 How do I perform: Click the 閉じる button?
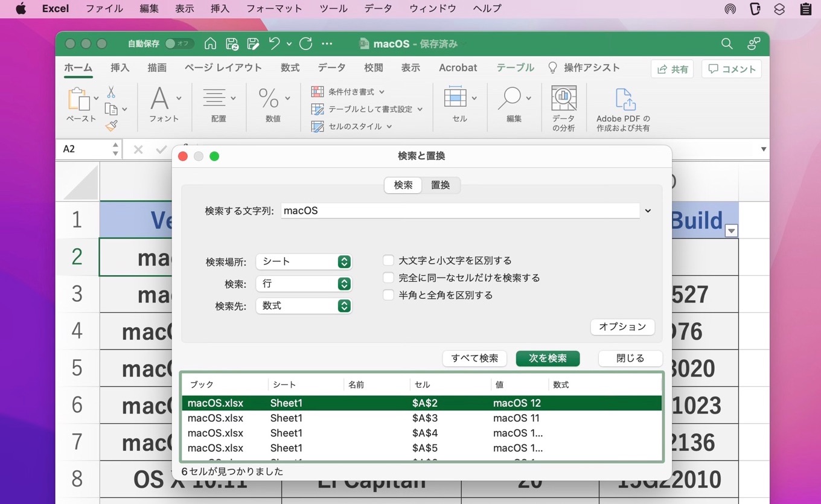coord(630,359)
